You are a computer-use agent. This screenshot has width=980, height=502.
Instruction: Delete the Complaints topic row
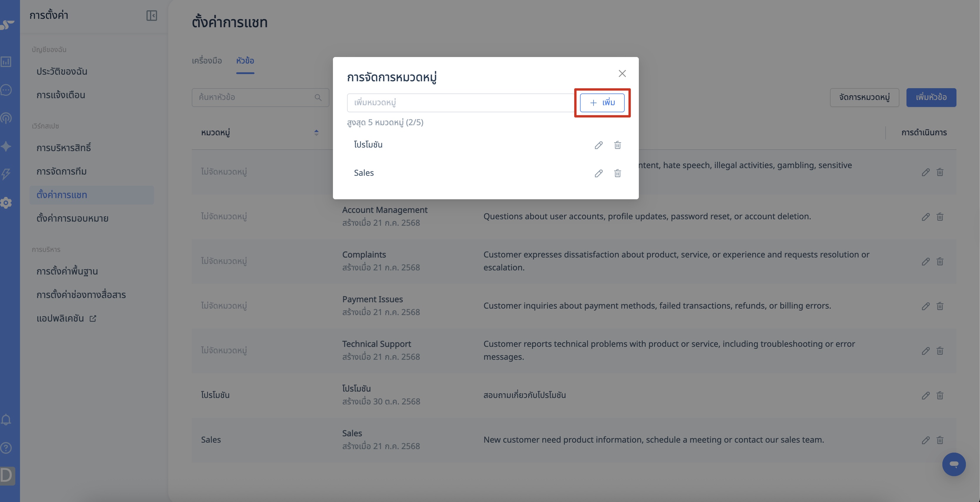coord(940,261)
